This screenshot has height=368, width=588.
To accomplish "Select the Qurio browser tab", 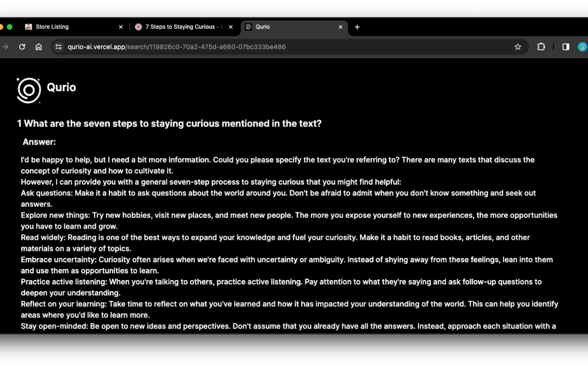I will coord(263,27).
